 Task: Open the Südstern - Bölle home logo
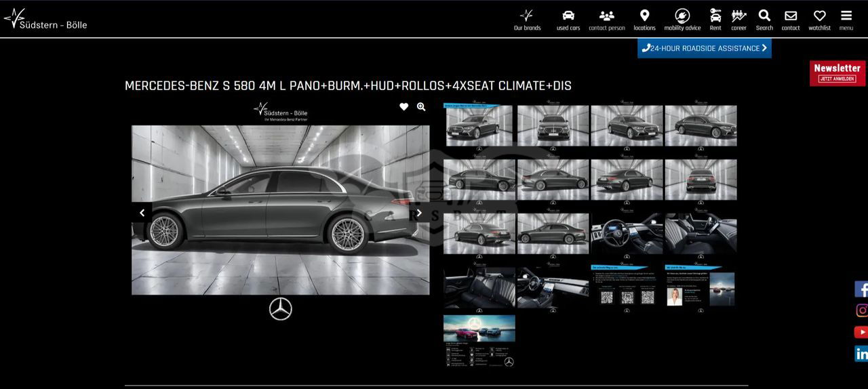pyautogui.click(x=45, y=19)
